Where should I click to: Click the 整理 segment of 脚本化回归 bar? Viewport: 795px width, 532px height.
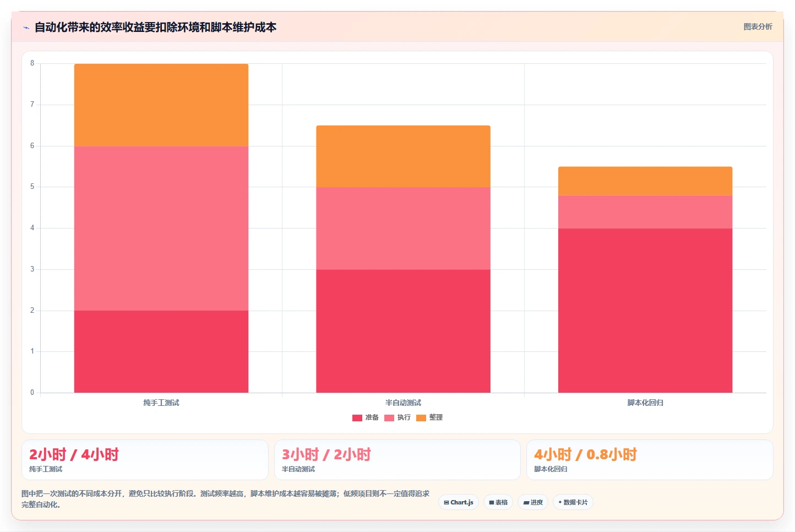point(645,181)
